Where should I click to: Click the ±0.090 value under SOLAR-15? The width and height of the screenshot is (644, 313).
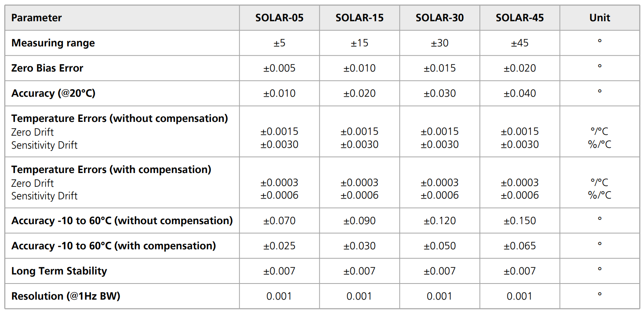coord(359,221)
